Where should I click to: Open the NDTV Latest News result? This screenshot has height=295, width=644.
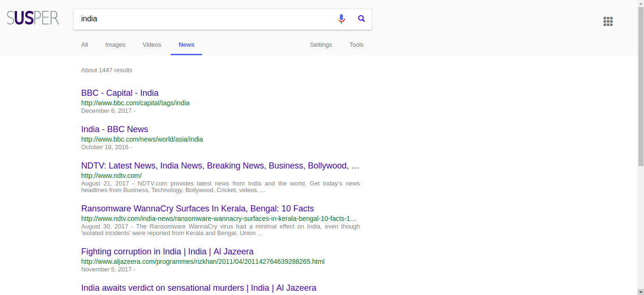coord(220,166)
